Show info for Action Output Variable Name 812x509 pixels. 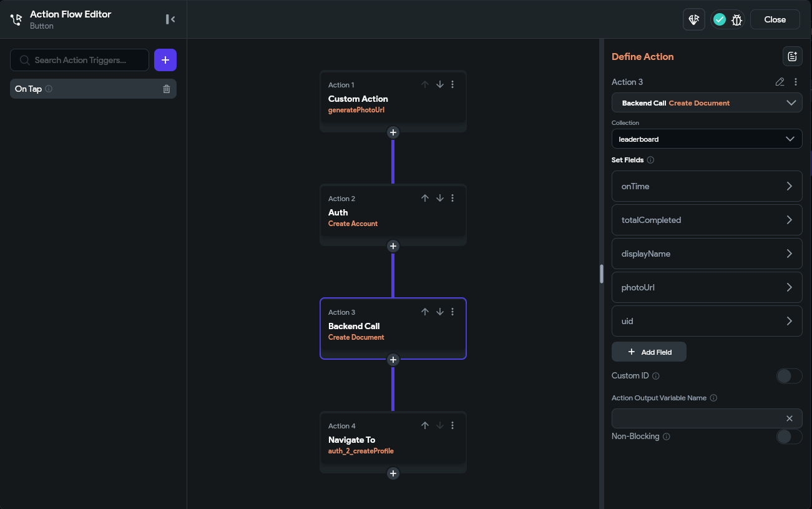click(713, 398)
